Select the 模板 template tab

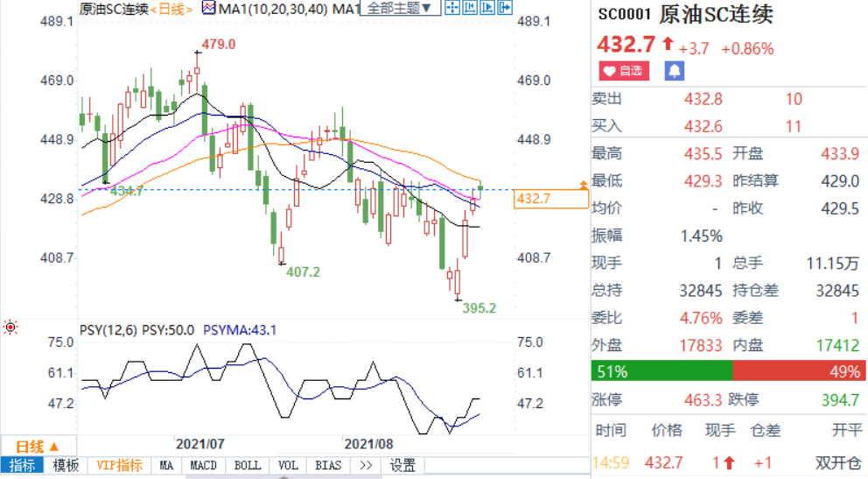[66, 465]
